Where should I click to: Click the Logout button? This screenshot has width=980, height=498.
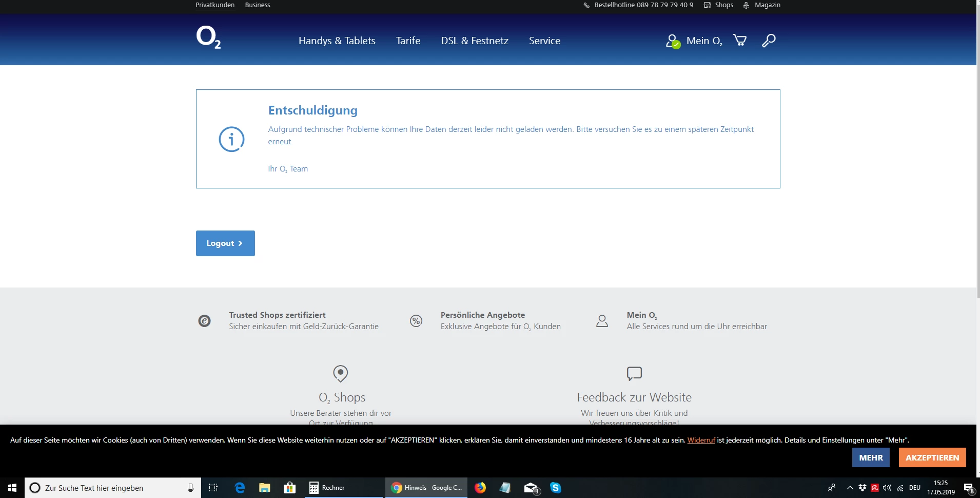(x=225, y=243)
